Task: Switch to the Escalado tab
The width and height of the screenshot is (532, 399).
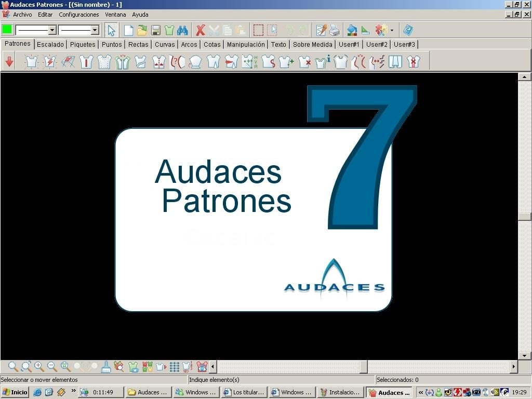Action: coord(50,44)
